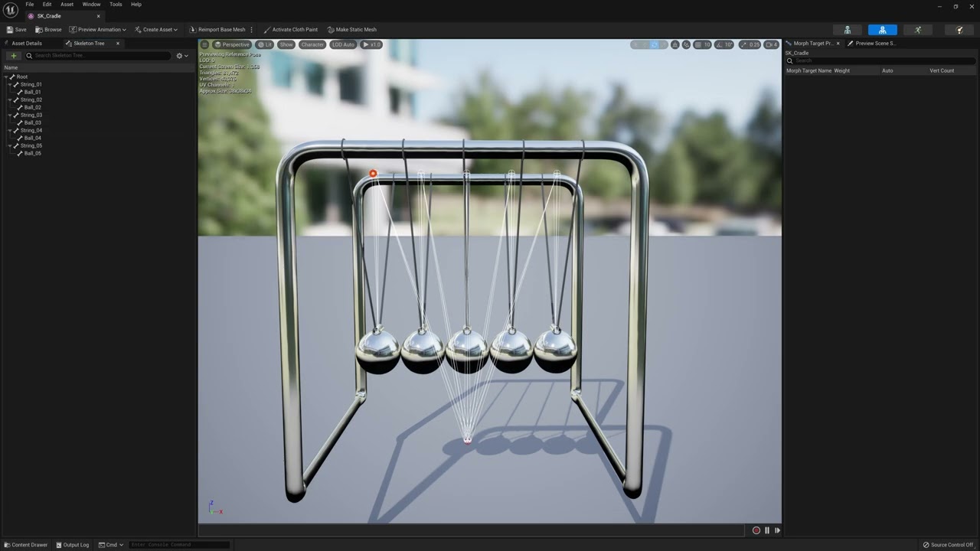The width and height of the screenshot is (980, 551).
Task: Click Reimport Base Mesh
Action: click(217, 30)
